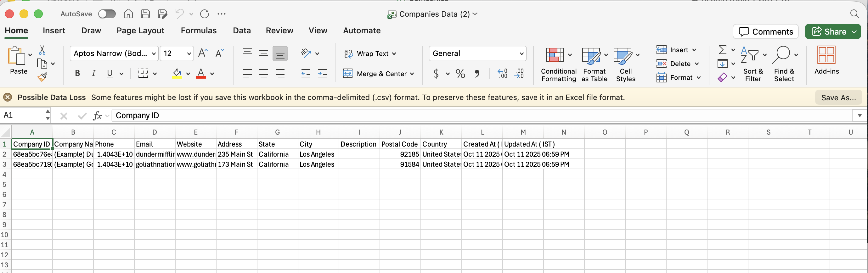Increase font size with large A icon

(x=203, y=53)
